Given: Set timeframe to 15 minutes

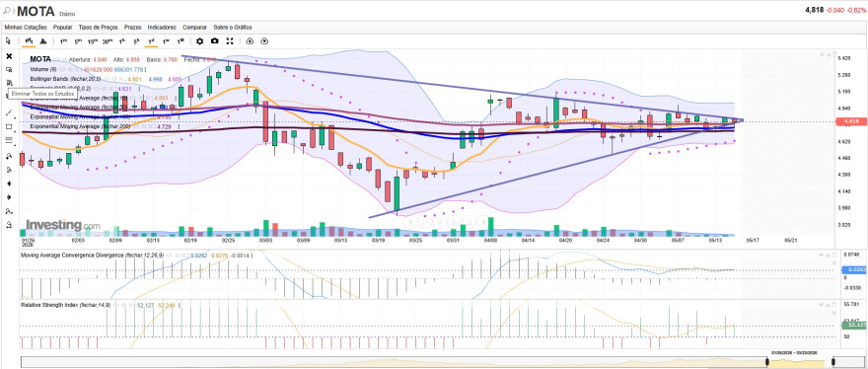Looking at the screenshot, I should [x=93, y=41].
